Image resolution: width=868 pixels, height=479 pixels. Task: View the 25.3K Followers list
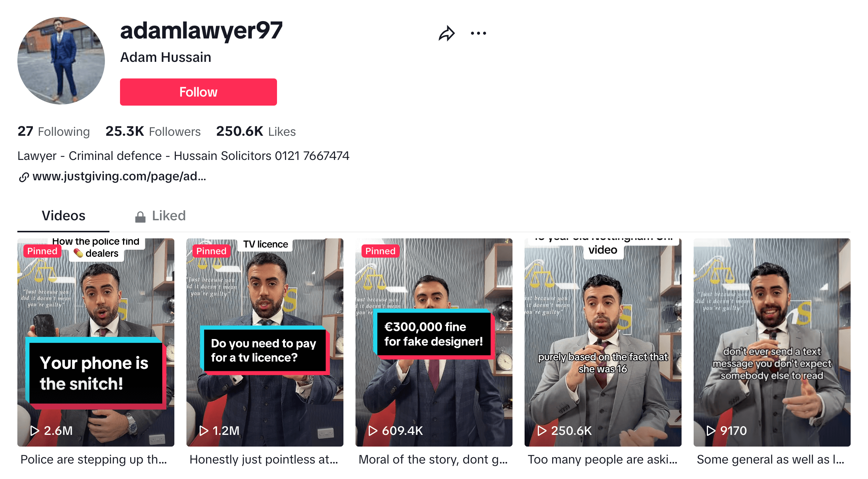click(x=153, y=131)
